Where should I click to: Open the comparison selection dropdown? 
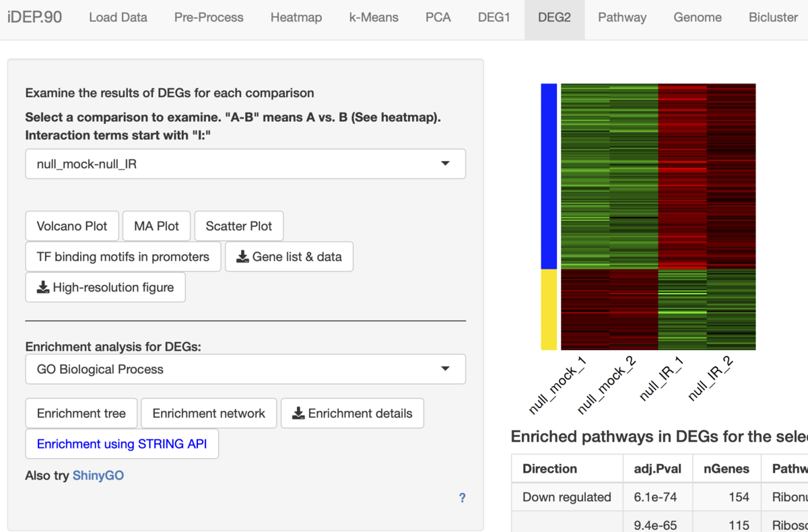245,164
